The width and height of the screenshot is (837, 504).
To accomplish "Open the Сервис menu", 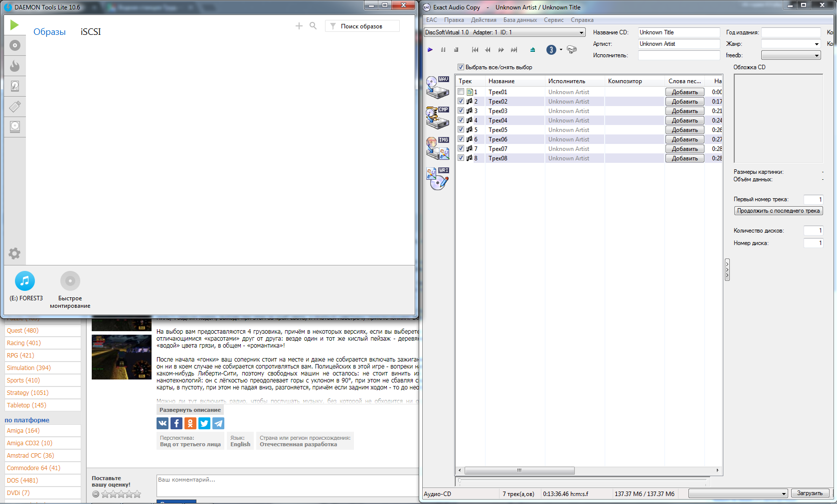I will coord(554,20).
